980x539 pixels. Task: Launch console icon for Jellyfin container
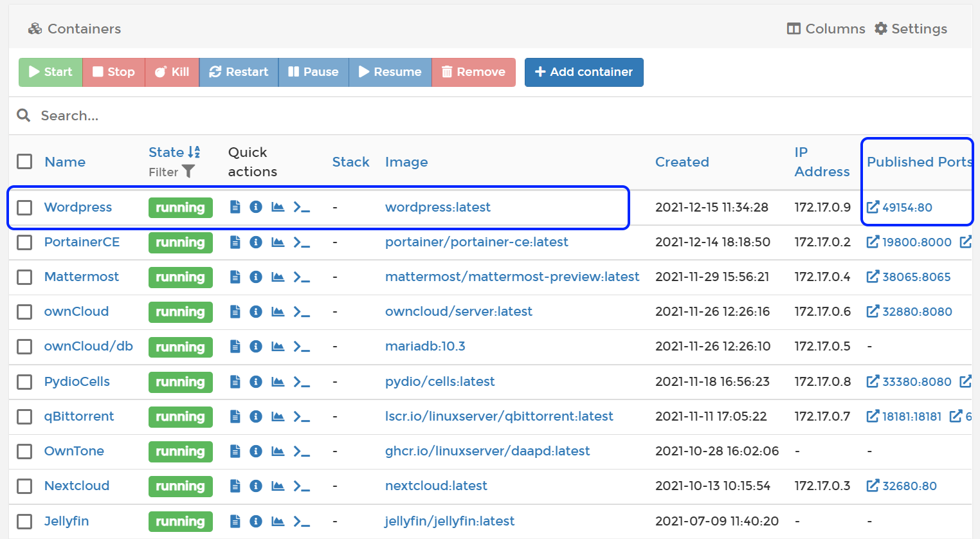tap(302, 521)
